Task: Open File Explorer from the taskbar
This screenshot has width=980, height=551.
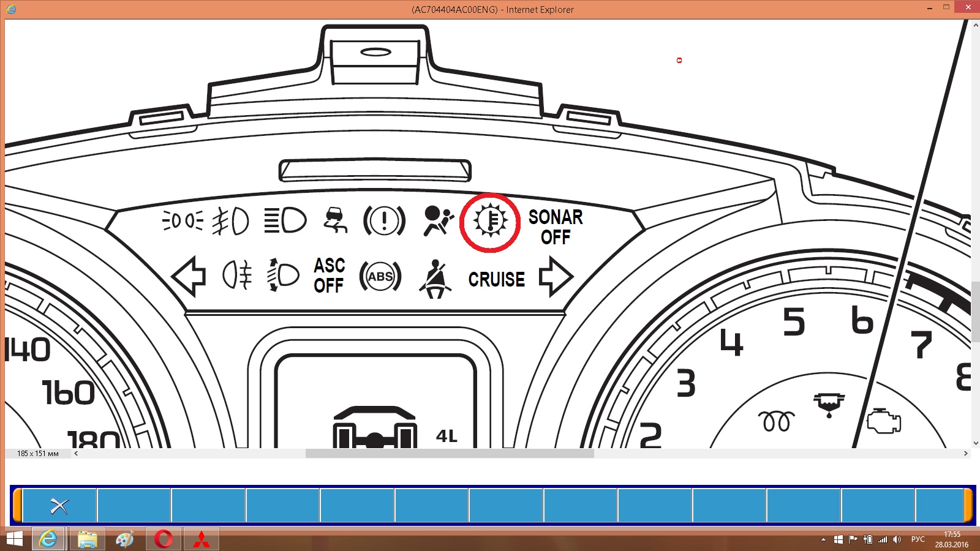Action: click(87, 539)
